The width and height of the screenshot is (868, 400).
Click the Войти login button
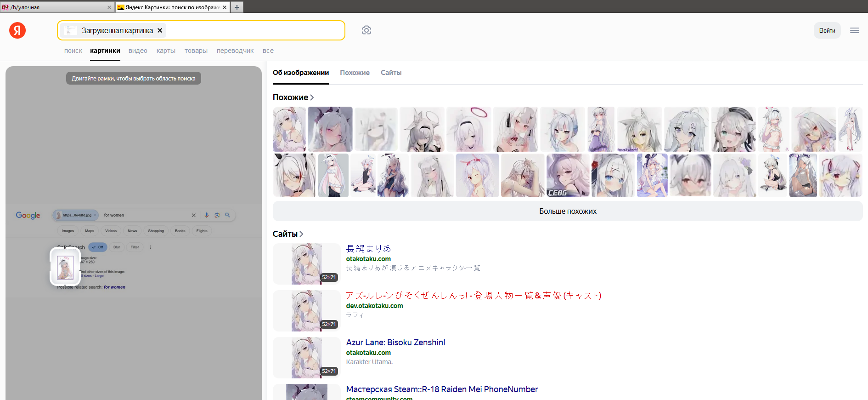click(x=827, y=30)
